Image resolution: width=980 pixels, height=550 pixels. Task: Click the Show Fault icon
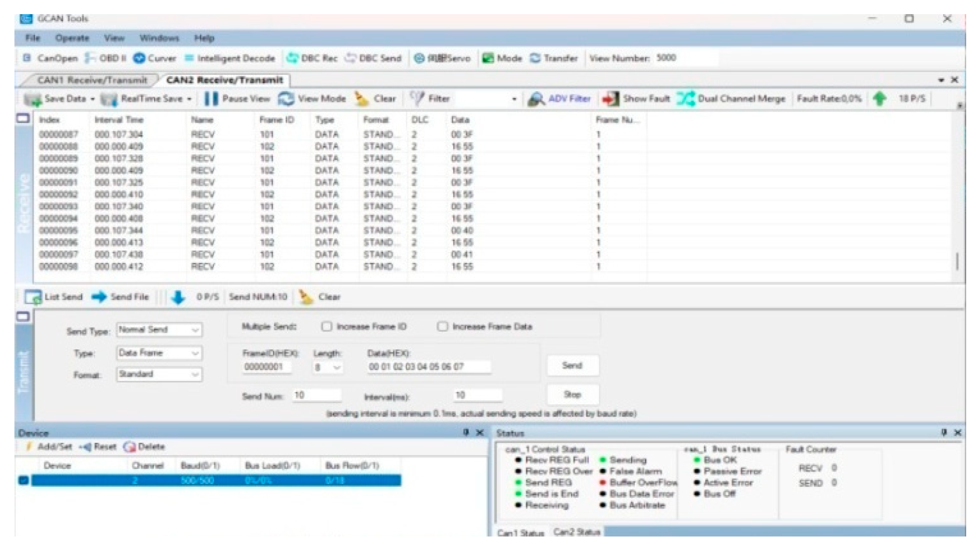pos(610,99)
